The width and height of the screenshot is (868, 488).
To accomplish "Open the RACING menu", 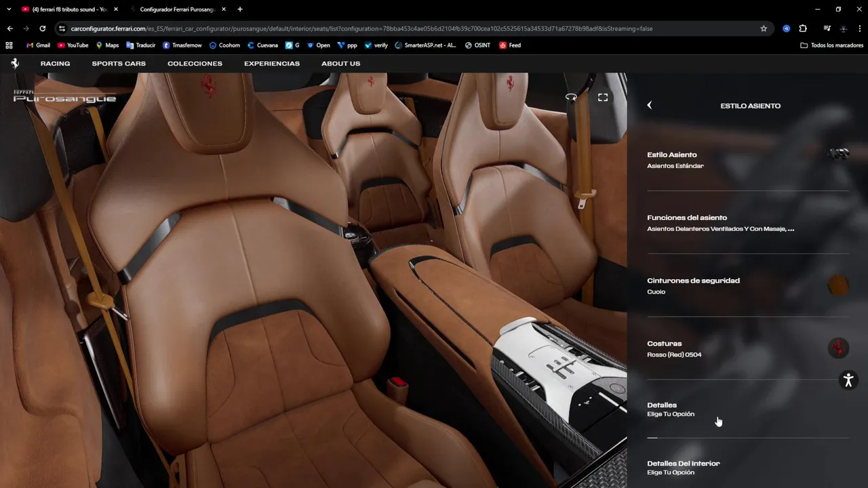I will (55, 64).
